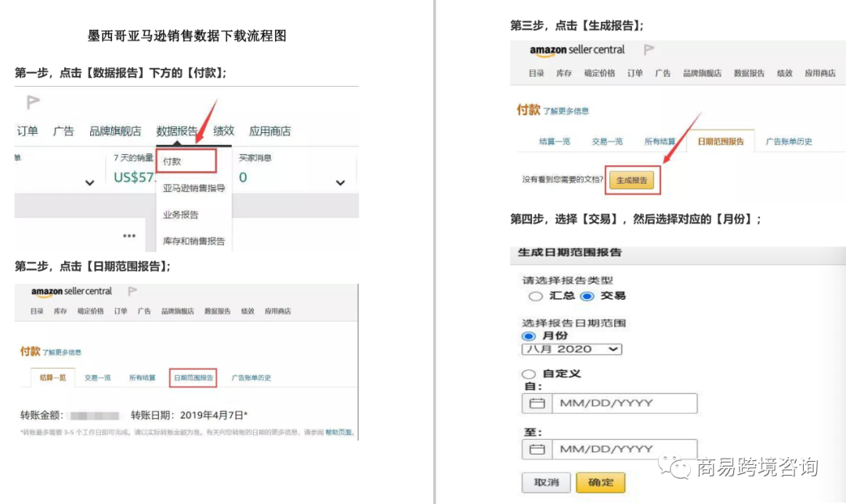Open the calendar icon for 至 date
Image resolution: width=846 pixels, height=504 pixels.
537,449
